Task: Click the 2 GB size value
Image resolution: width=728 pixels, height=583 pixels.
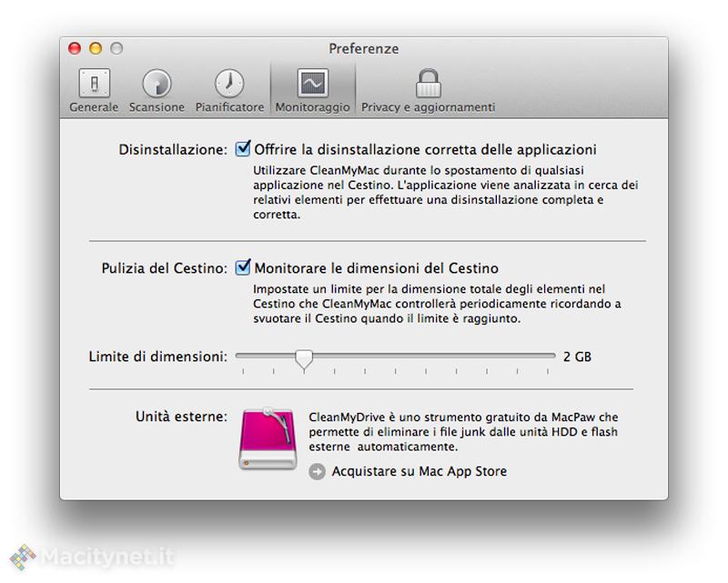Action: coord(577,357)
